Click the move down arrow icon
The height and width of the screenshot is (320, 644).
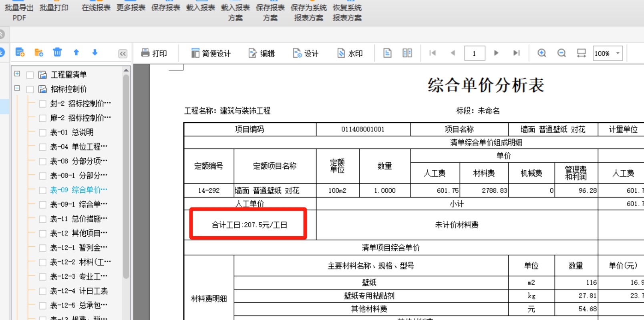pos(95,52)
